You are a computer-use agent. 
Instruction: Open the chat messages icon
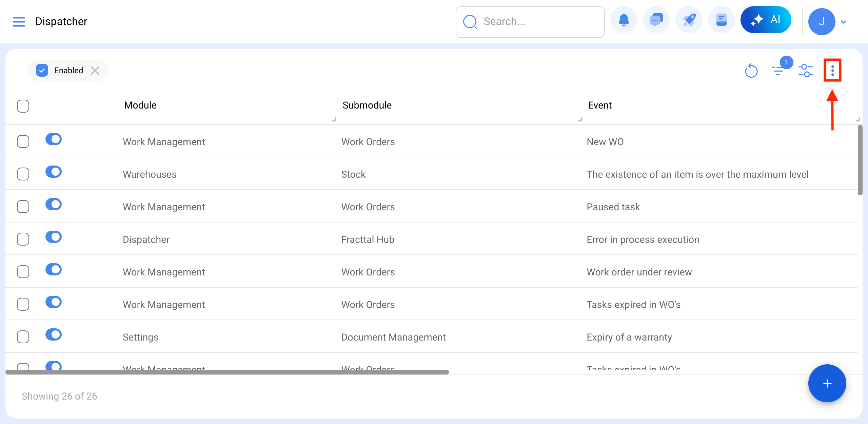pyautogui.click(x=656, y=20)
